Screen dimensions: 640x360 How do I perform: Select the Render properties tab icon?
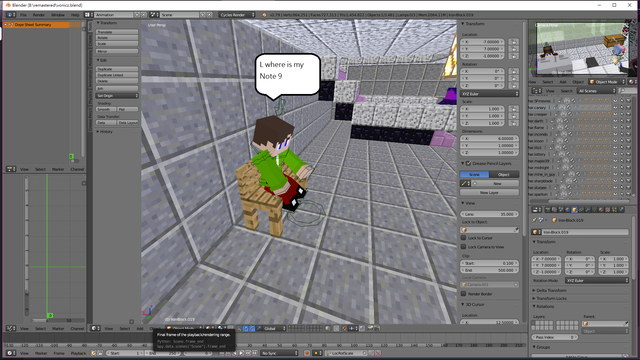coord(548,210)
